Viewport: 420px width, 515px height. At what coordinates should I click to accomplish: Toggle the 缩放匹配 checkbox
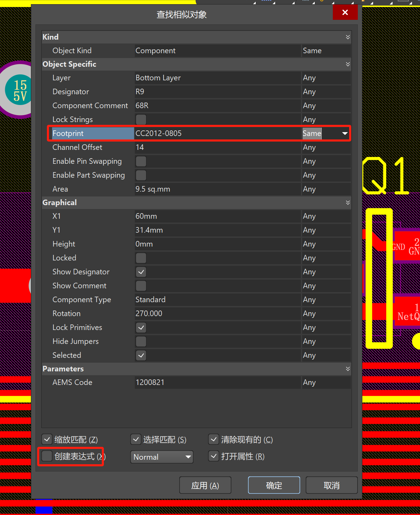(x=47, y=440)
